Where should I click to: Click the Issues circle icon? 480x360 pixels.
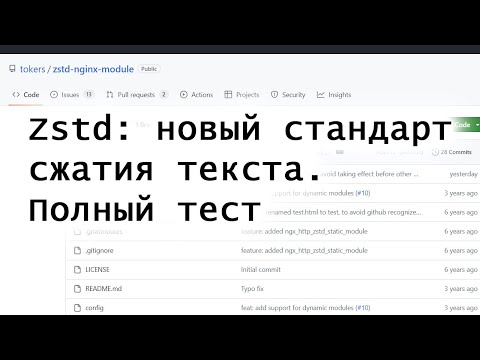pos(54,95)
